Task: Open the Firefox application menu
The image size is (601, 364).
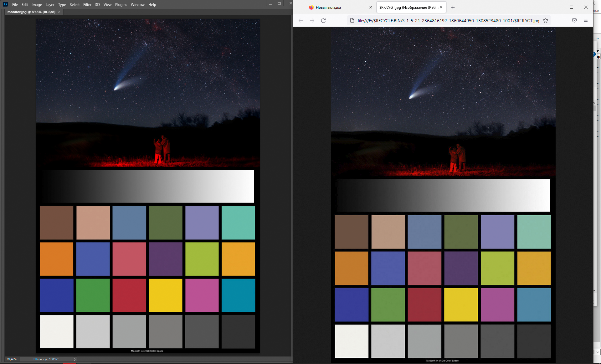Action: coord(586,20)
